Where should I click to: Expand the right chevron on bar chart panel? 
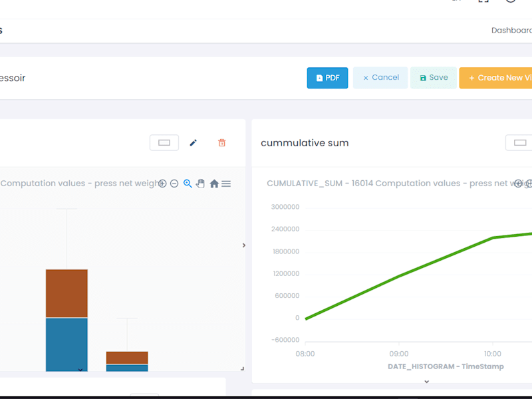coord(244,245)
